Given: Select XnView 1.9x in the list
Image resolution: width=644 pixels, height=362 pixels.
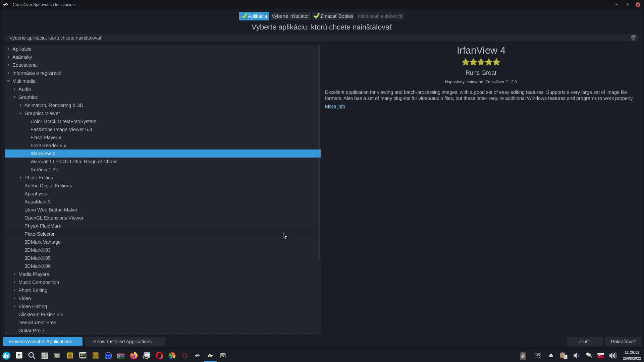Looking at the screenshot, I should [44, 170].
